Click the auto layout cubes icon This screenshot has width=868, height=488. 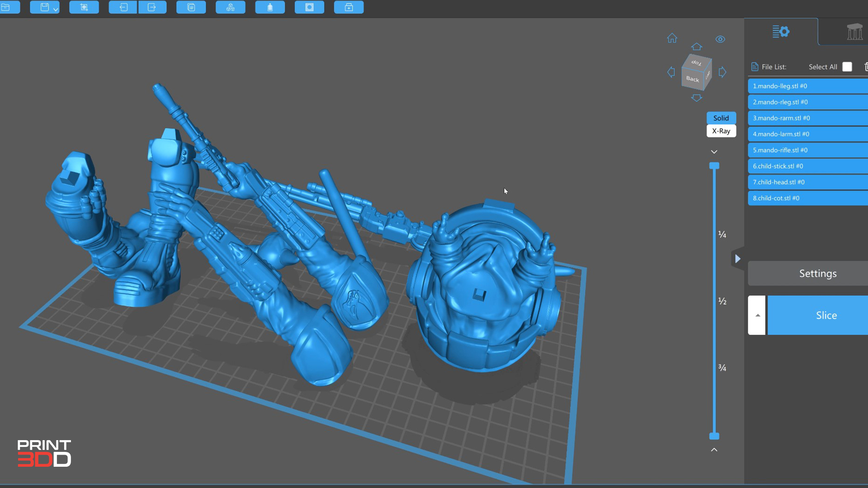[x=231, y=7]
